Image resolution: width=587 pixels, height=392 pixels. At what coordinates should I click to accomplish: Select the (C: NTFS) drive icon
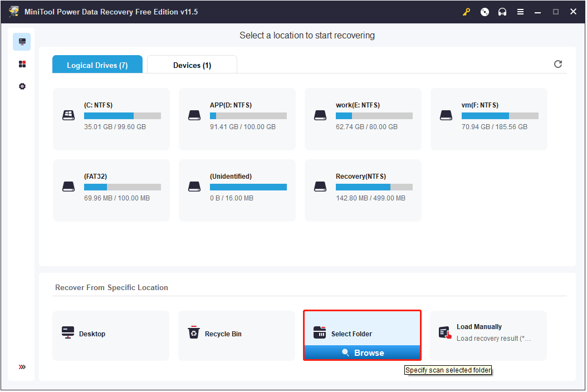pyautogui.click(x=69, y=115)
